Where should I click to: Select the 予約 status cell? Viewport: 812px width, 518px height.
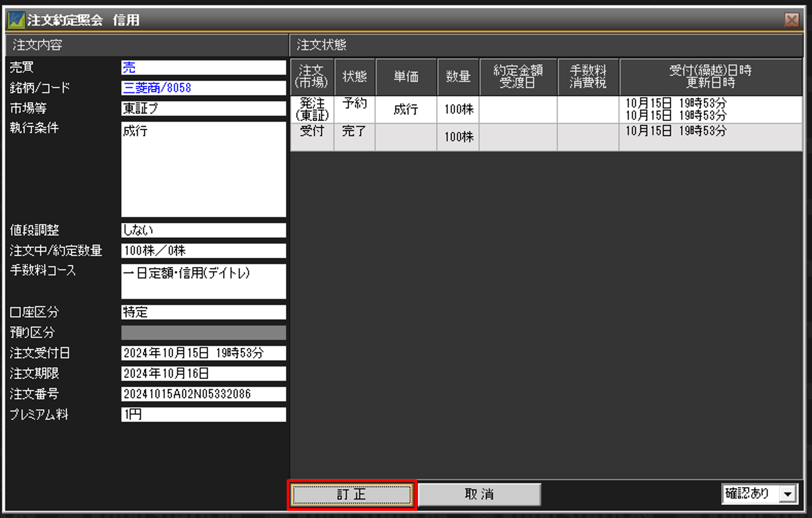(355, 110)
